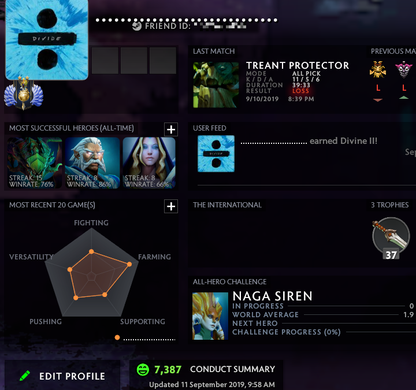The height and width of the screenshot is (390, 416).
Task: Click the third empty featured slot
Action: 163,60
